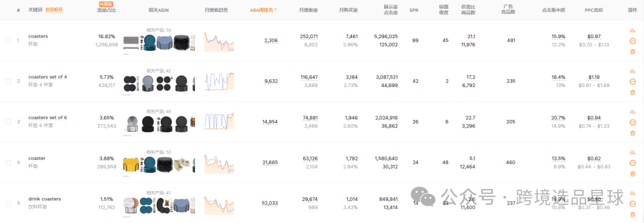Sort by ABA周排名 column arrow
Screen dimensions: 644x223
point(275,10)
